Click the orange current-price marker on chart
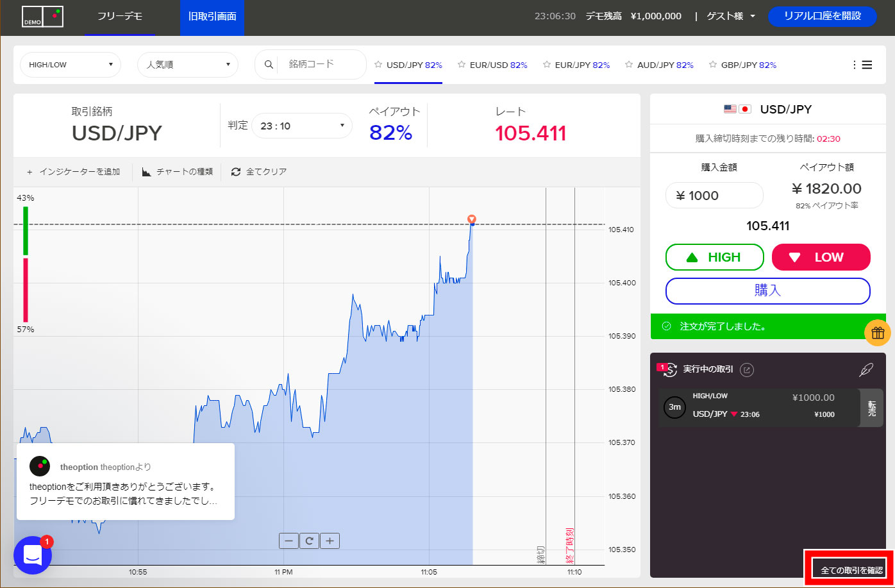The height and width of the screenshot is (588, 895). [472, 219]
